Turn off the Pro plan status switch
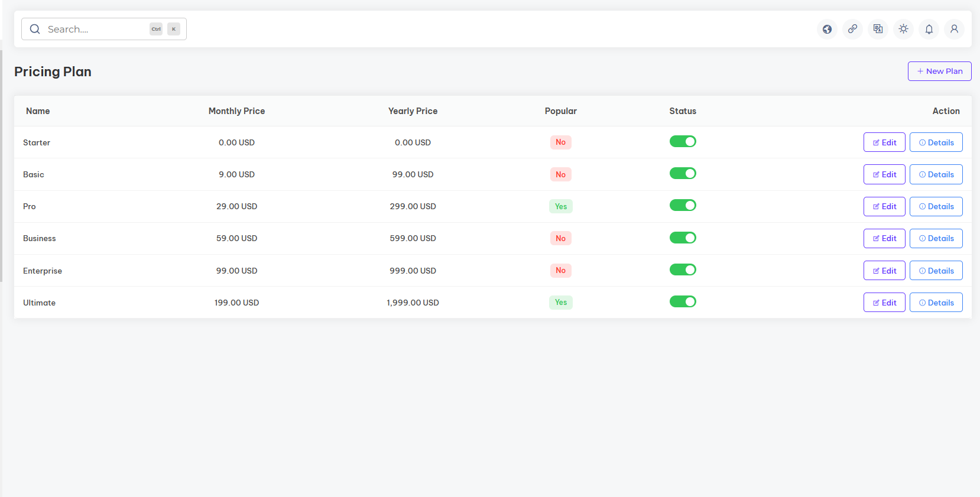980x497 pixels. coord(683,206)
